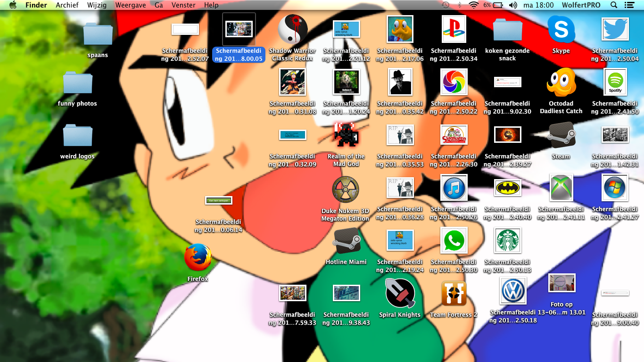Select the Skype app icon
Screen dimensions: 644x362
click(x=561, y=29)
